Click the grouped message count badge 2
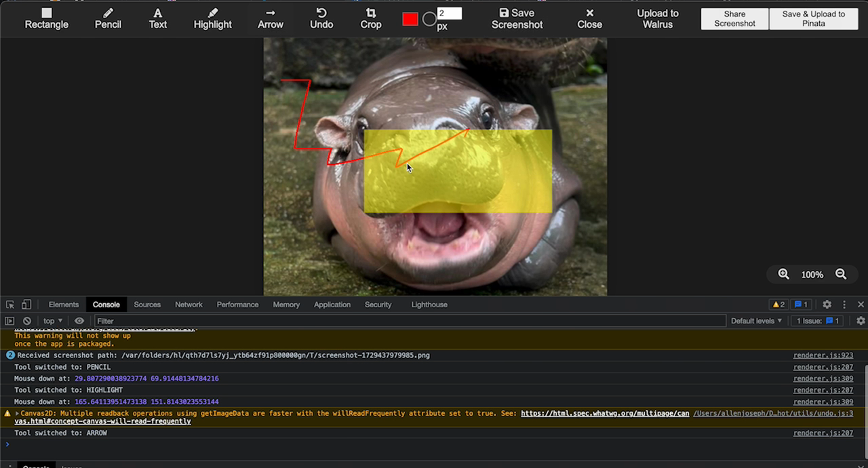 tap(9, 355)
